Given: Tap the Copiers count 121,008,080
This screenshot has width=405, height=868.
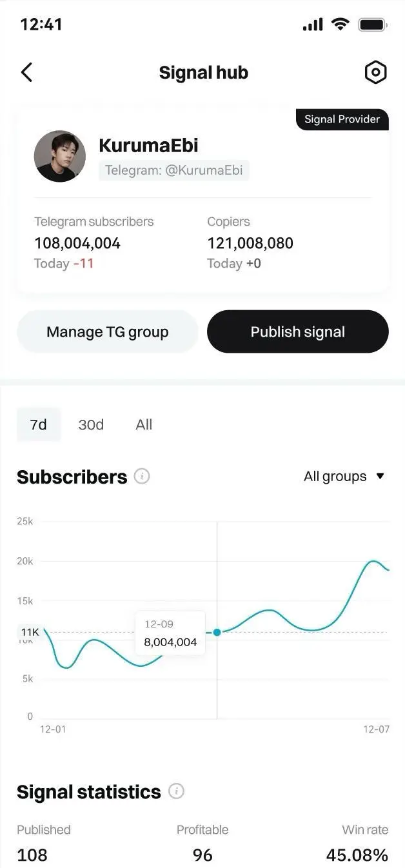Looking at the screenshot, I should tap(250, 243).
